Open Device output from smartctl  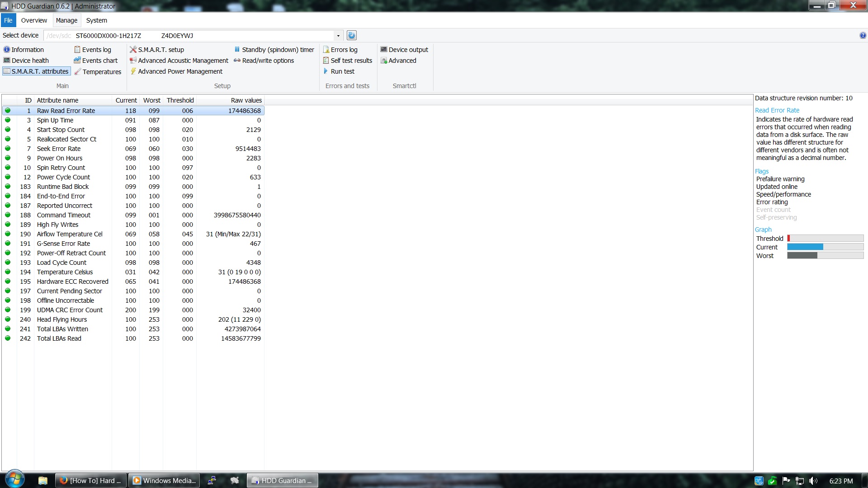[x=404, y=50]
